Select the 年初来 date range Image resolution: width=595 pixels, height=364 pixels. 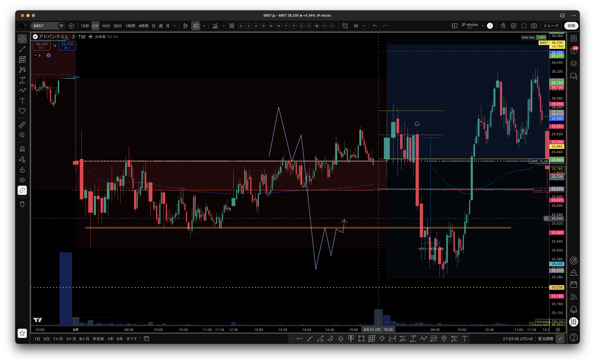pos(98,339)
